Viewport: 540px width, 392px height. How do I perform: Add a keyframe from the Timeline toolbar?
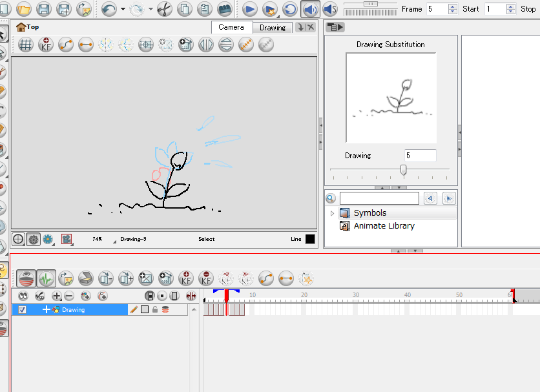[186, 279]
